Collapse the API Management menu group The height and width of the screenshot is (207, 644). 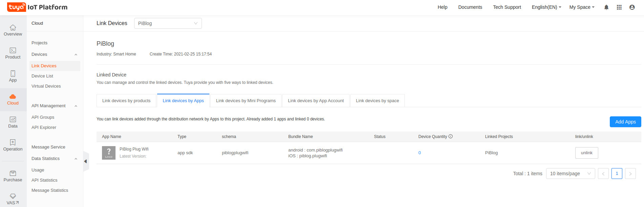click(x=76, y=106)
